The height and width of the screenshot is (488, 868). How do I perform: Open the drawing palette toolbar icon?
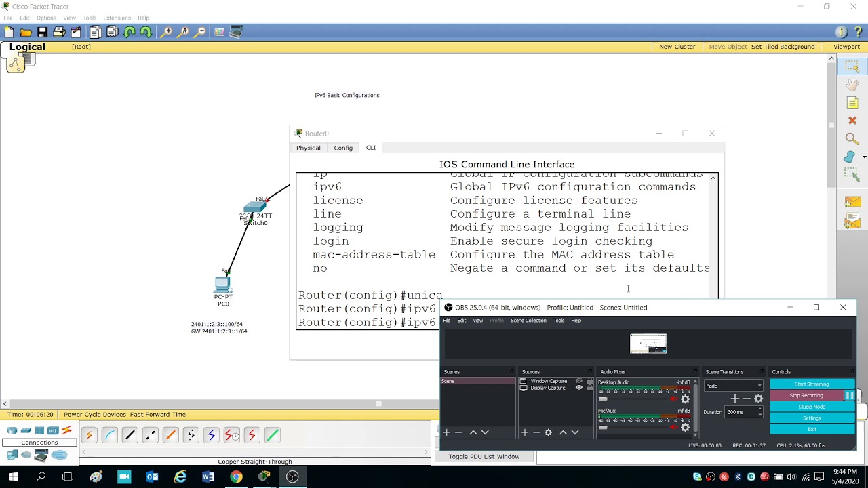pyautogui.click(x=220, y=32)
